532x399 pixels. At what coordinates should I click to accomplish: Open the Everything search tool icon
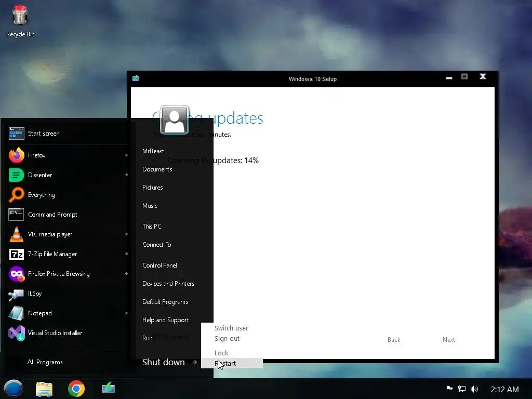point(16,195)
